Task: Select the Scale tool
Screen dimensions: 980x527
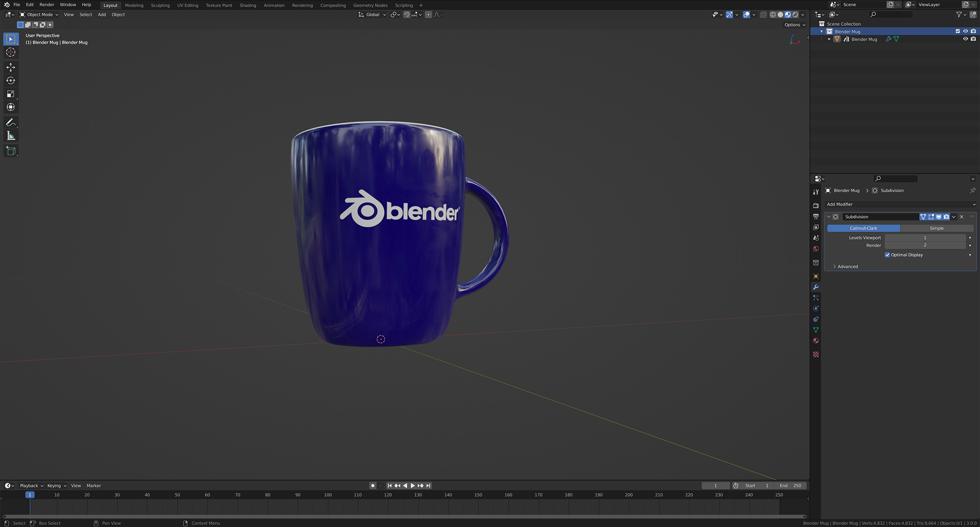Action: click(11, 94)
